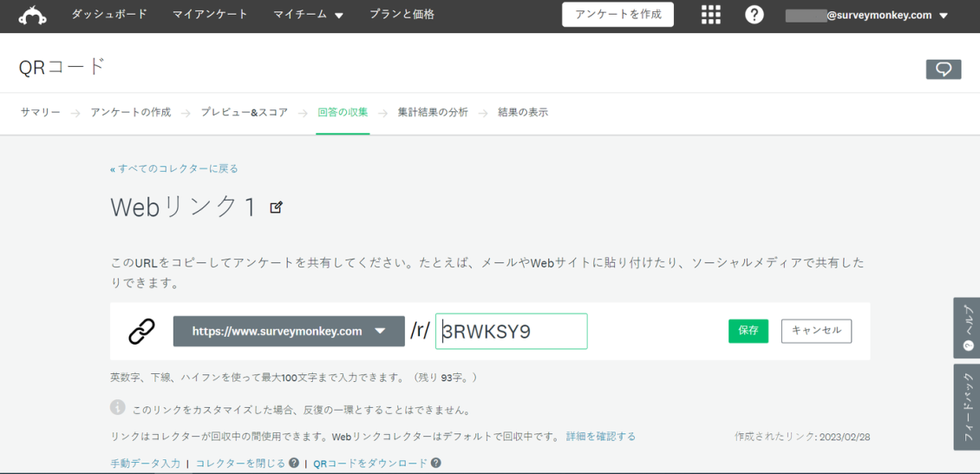Click the 作成されたリンク: 2023/02/28 text
This screenshot has width=980, height=474.
tap(802, 437)
